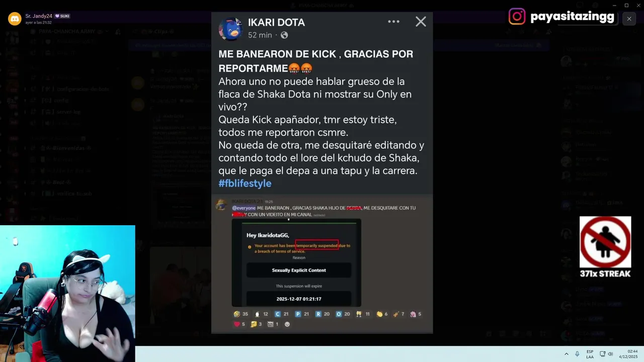Open the clock and date flyout
644x362 pixels.
pos(629,354)
